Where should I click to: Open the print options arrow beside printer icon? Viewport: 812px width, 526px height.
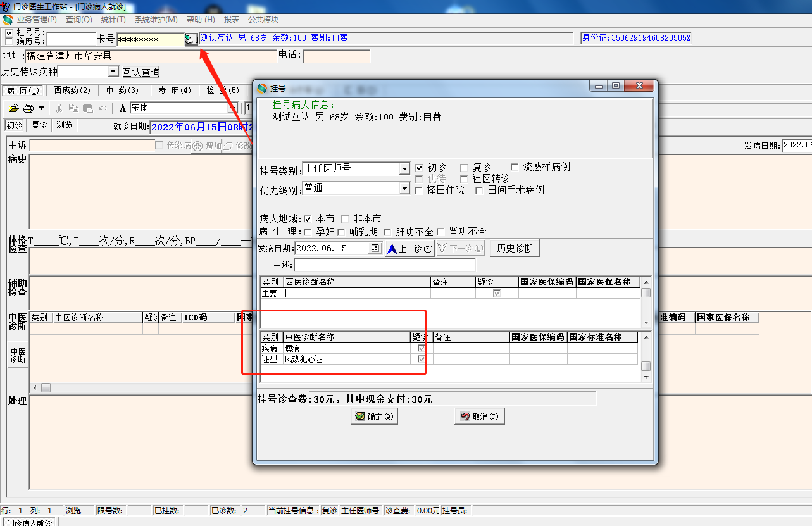pos(42,108)
